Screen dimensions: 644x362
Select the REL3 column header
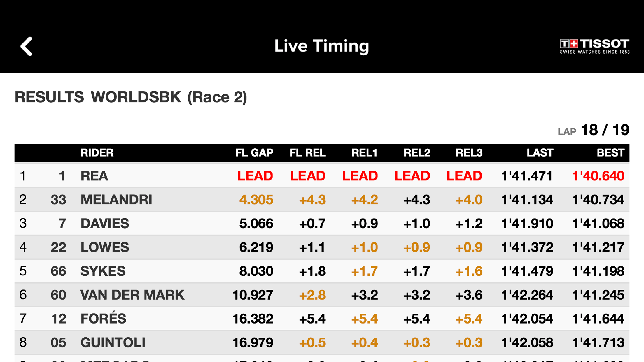tap(469, 153)
